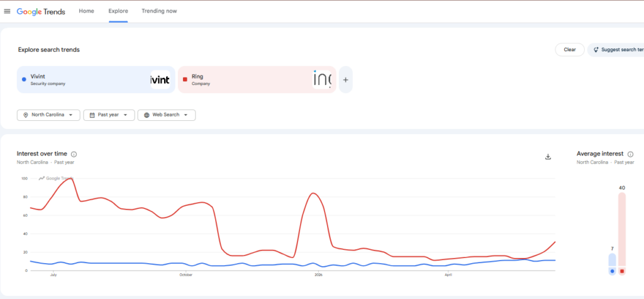Select the Explore tab

pos(118,11)
